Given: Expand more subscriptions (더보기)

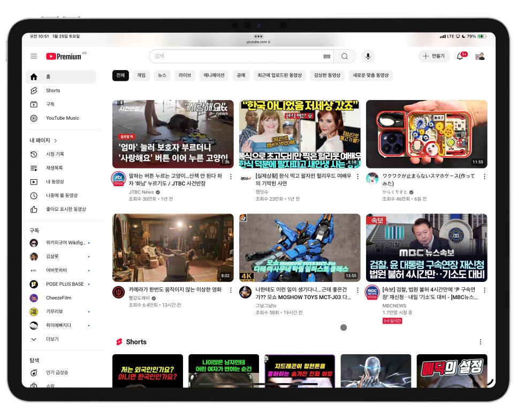Looking at the screenshot, I should click(x=60, y=339).
